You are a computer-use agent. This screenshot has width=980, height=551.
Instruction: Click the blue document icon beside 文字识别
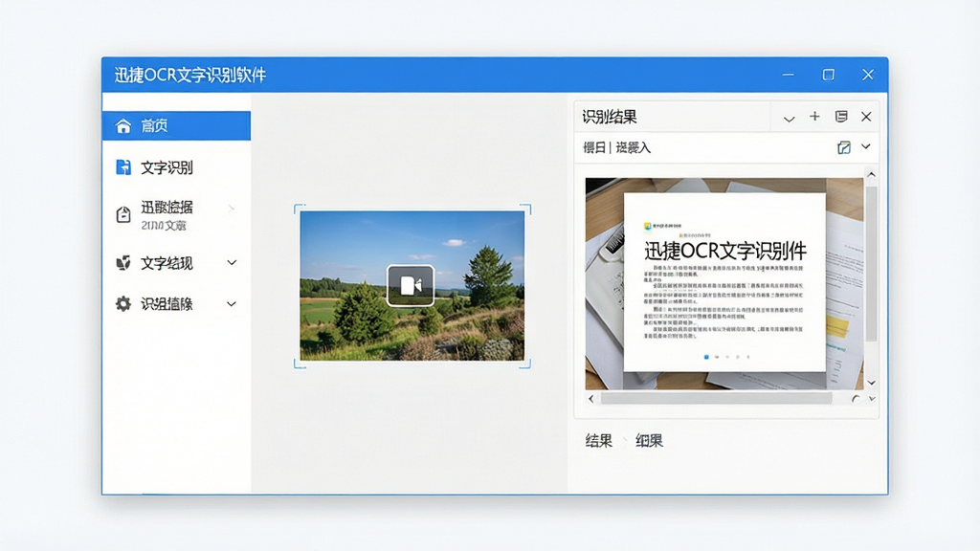pyautogui.click(x=123, y=167)
